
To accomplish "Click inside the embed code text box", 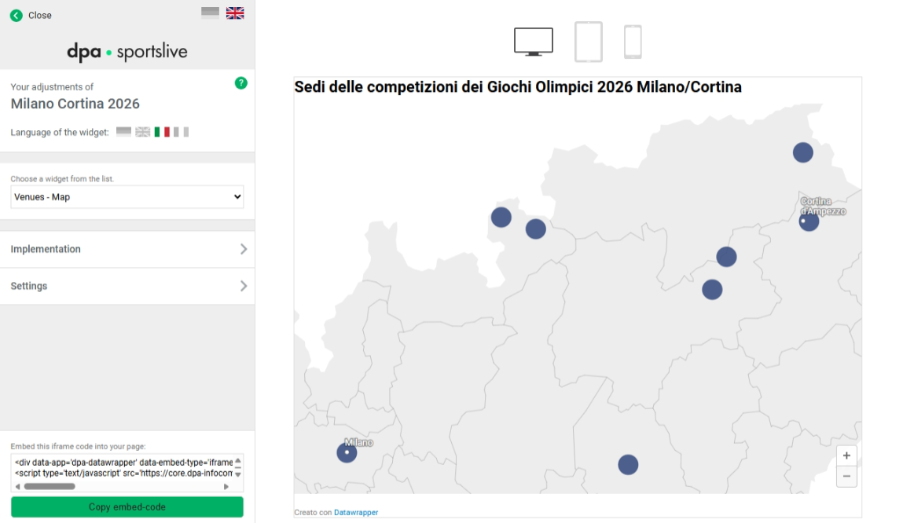I will click(x=122, y=467).
